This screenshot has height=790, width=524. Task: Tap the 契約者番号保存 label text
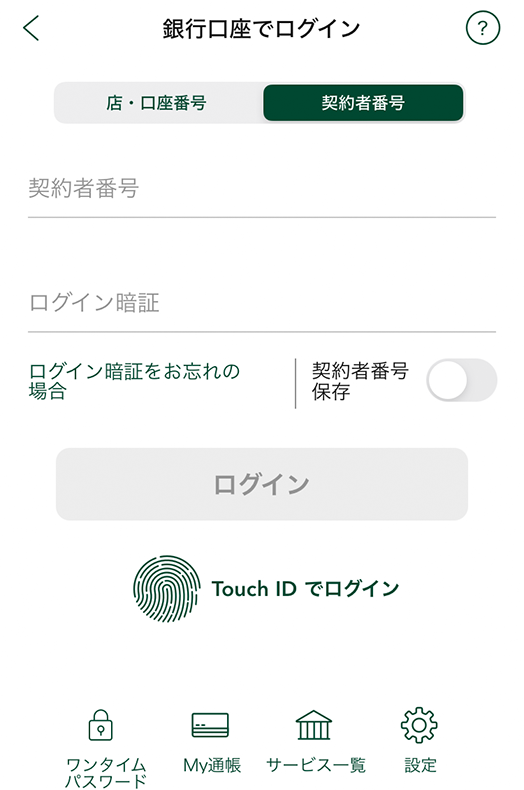(360, 381)
